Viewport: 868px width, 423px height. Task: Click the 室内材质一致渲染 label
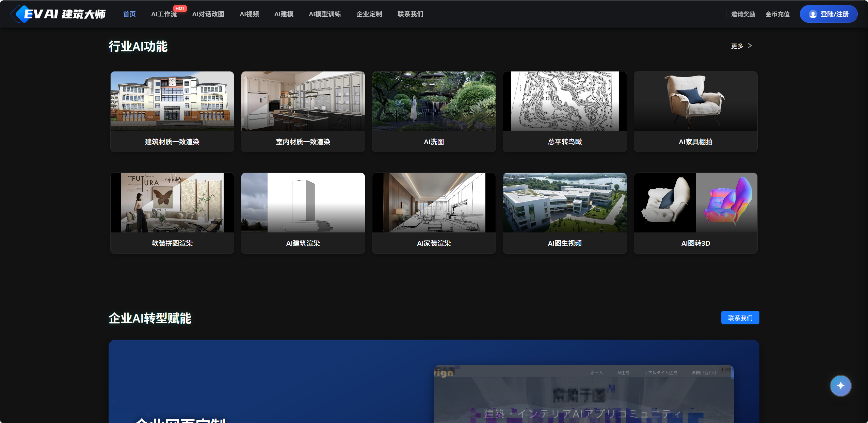pyautogui.click(x=303, y=142)
